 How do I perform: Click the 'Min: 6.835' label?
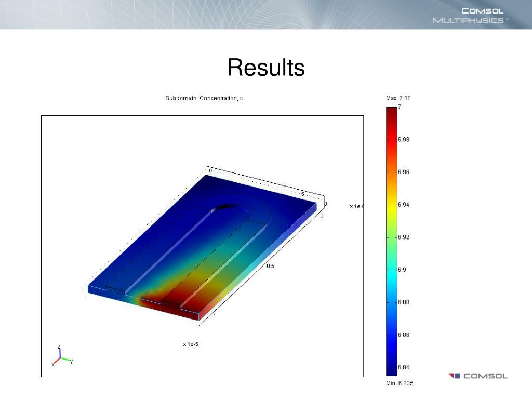(400, 383)
